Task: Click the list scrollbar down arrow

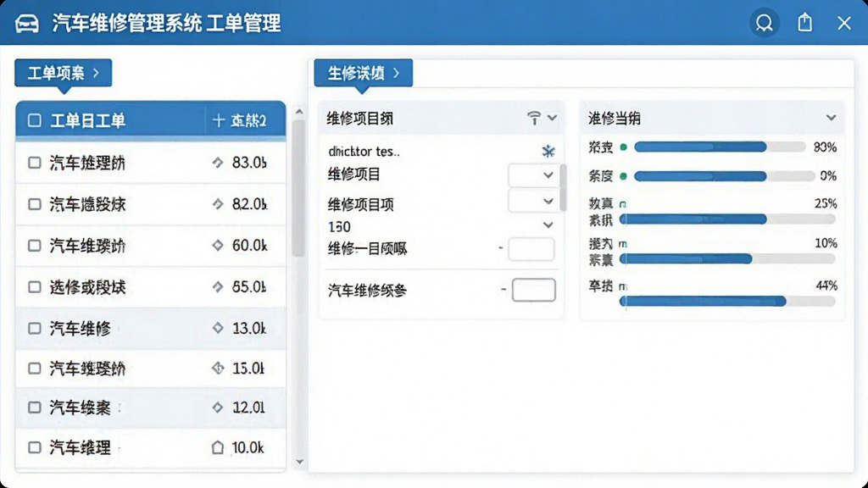Action: click(x=299, y=462)
